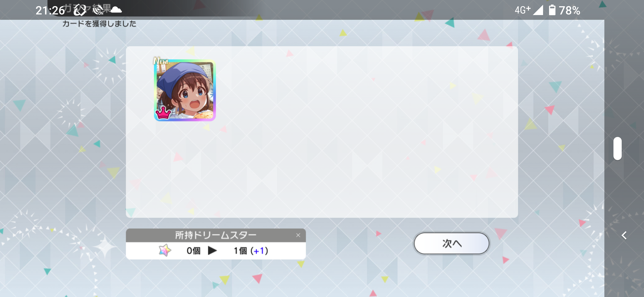This screenshot has width=644, height=297.
Task: Close the 所持ドリームスター panel
Action: 298,235
